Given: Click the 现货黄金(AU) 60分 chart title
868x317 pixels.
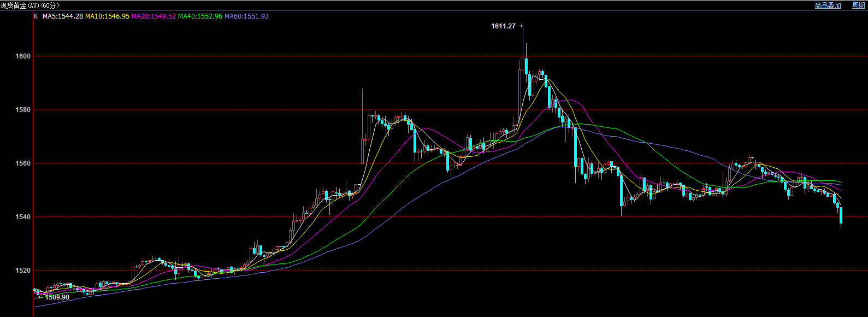Looking at the screenshot, I should point(30,5).
